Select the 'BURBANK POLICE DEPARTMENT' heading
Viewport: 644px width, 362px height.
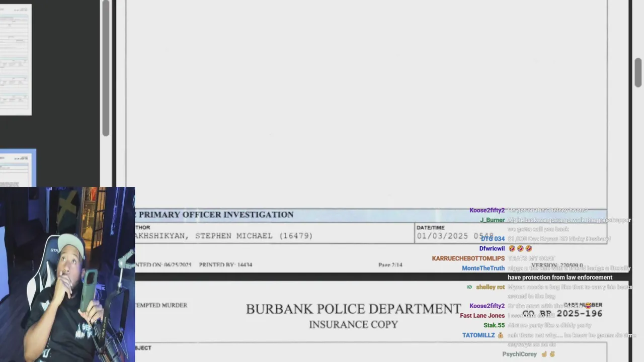353,309
